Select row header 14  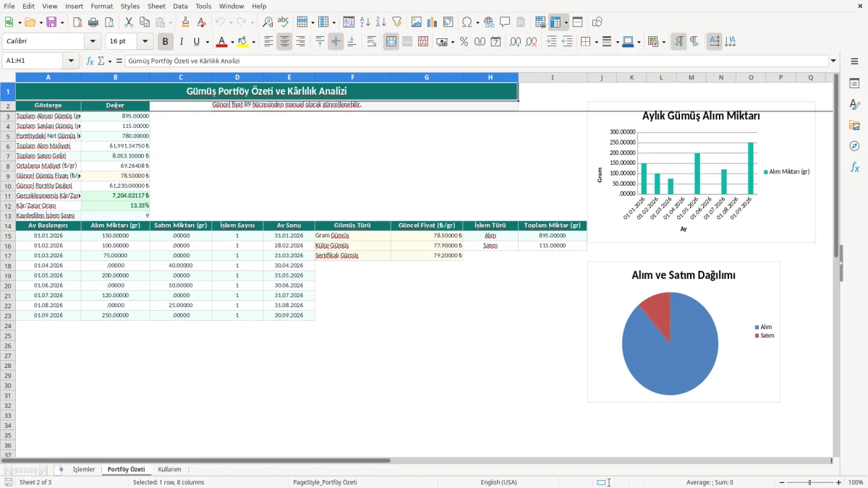click(x=8, y=226)
